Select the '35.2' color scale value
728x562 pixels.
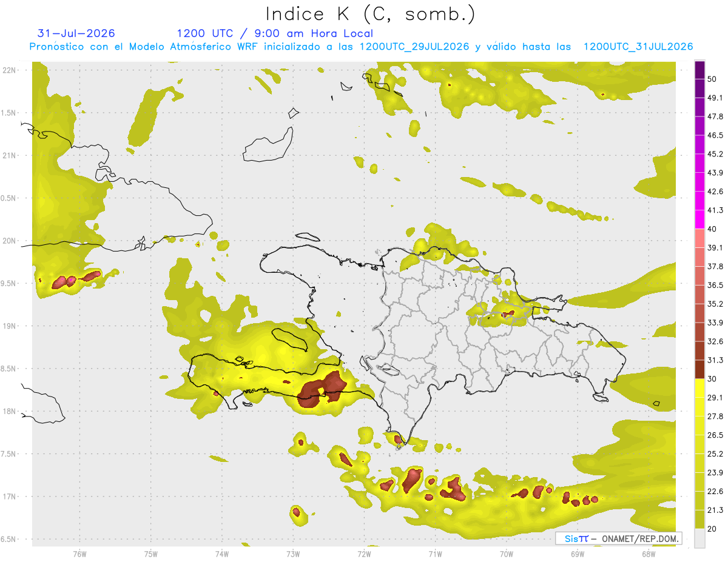pos(715,304)
